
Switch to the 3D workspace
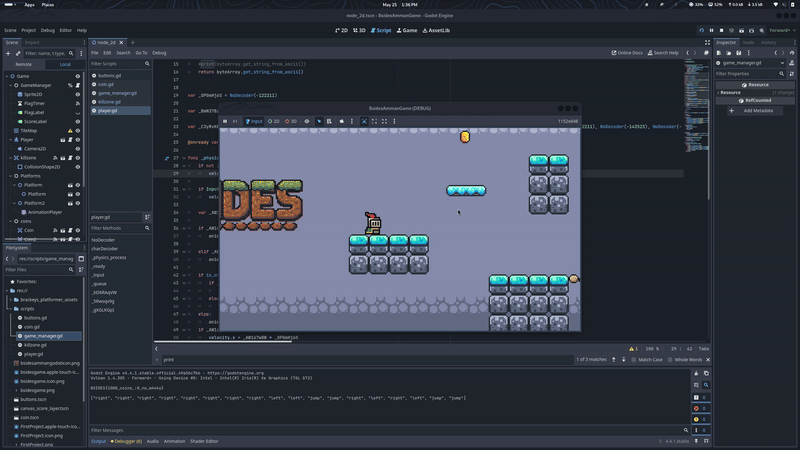359,31
